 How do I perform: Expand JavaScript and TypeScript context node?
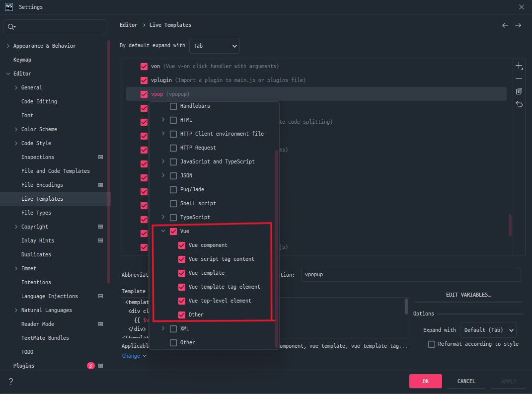point(163,161)
